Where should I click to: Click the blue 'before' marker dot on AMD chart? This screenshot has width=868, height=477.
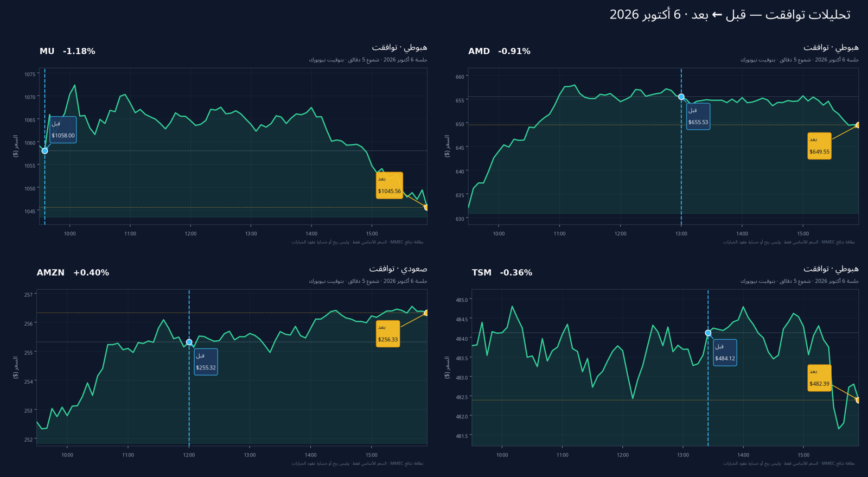click(681, 97)
